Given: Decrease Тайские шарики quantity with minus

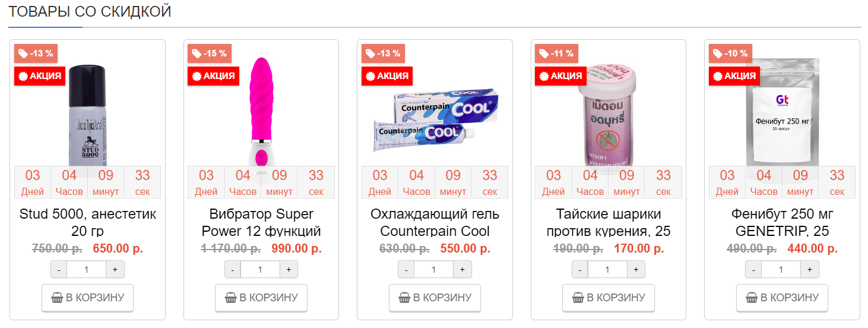Looking at the screenshot, I should (x=580, y=270).
